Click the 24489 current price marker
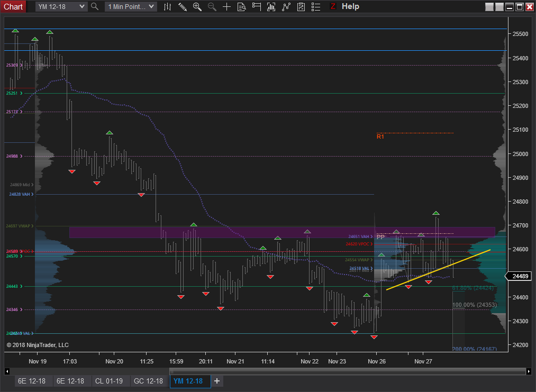Viewport: 536px width, 392px height. point(520,276)
